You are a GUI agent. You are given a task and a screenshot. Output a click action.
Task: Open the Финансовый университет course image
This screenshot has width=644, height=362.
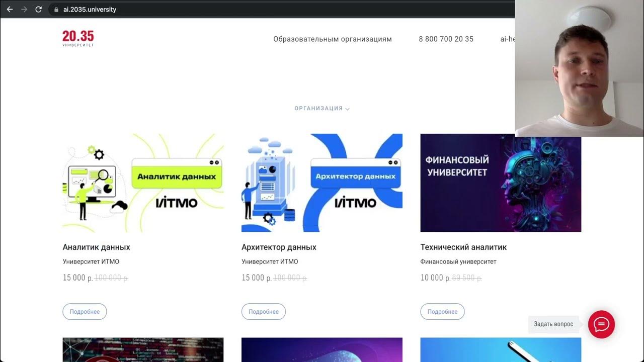pyautogui.click(x=501, y=183)
